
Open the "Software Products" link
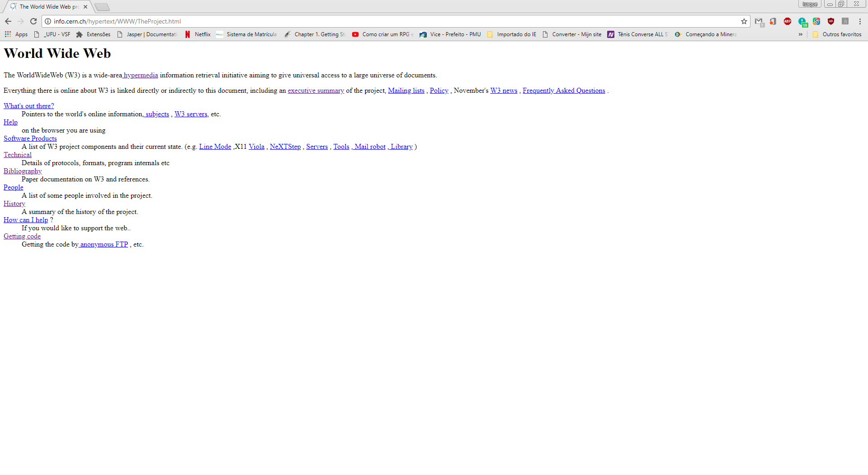(x=30, y=138)
